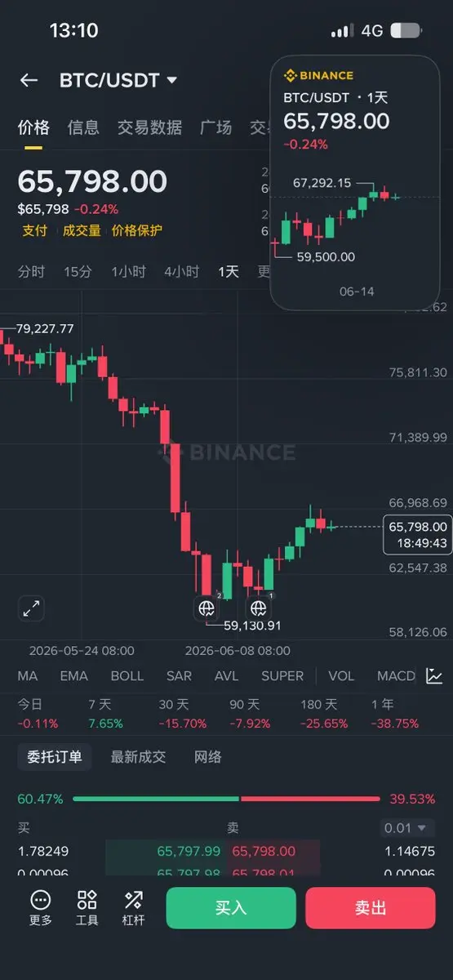Viewport: 453px width, 980px height.
Task: Open the 0.01 order book precision dropdown
Action: click(408, 828)
